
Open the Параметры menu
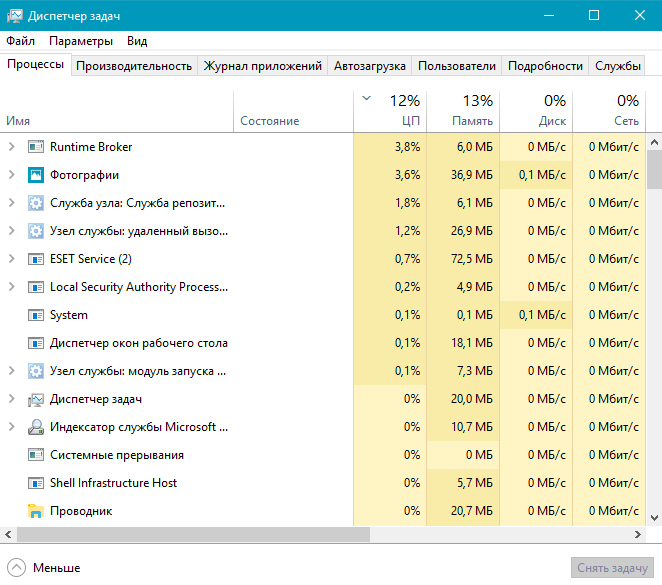(x=81, y=41)
